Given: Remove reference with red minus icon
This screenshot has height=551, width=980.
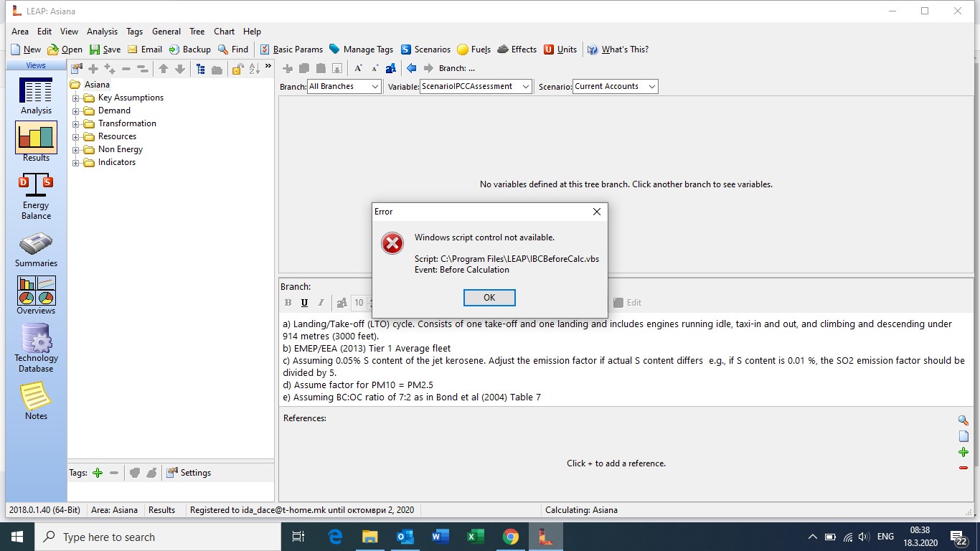Looking at the screenshot, I should pyautogui.click(x=963, y=468).
